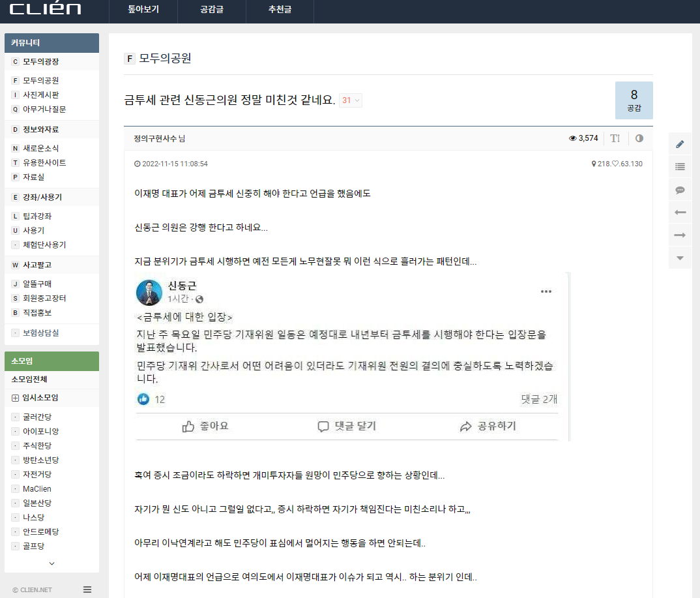This screenshot has height=598, width=700.
Task: Go to 새로운소식 board
Action: [40, 148]
